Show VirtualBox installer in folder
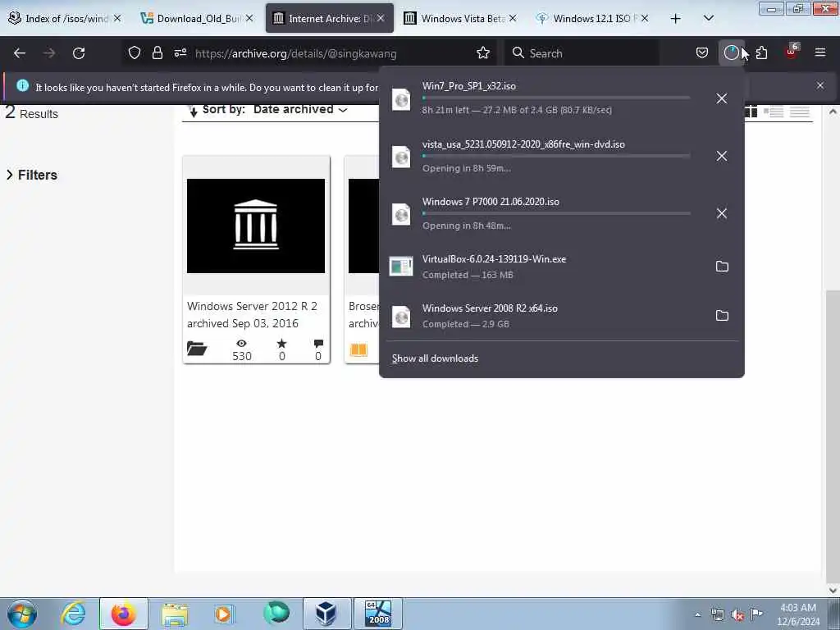 (722, 267)
